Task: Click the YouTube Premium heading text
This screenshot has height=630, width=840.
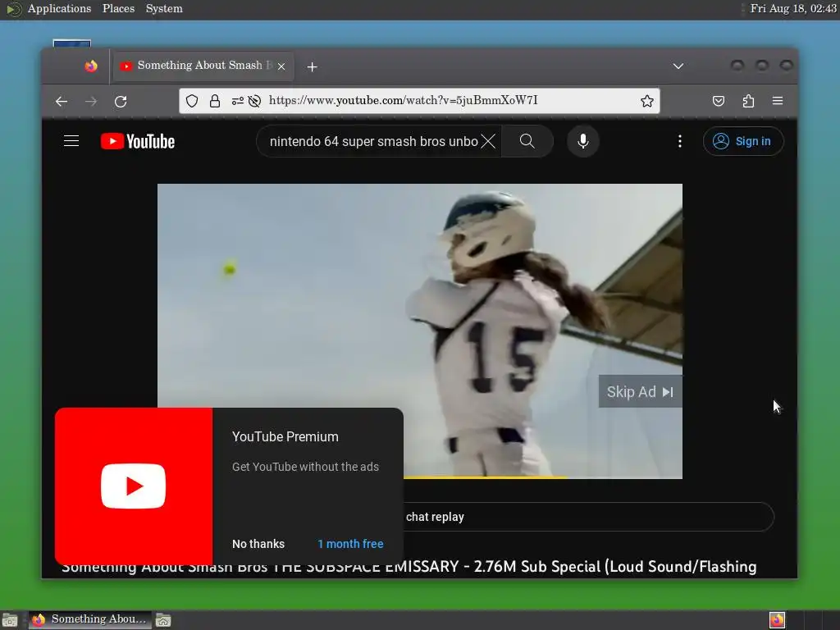Action: click(285, 436)
